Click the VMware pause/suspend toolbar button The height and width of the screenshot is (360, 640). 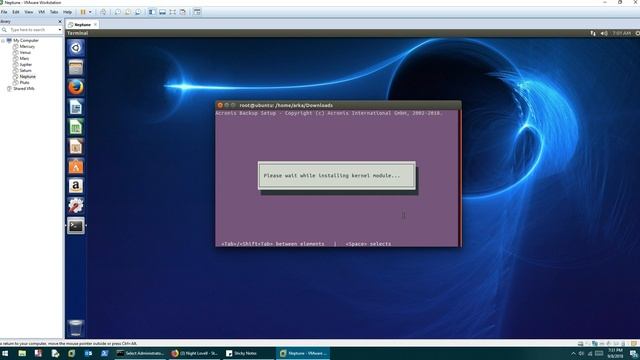point(83,12)
